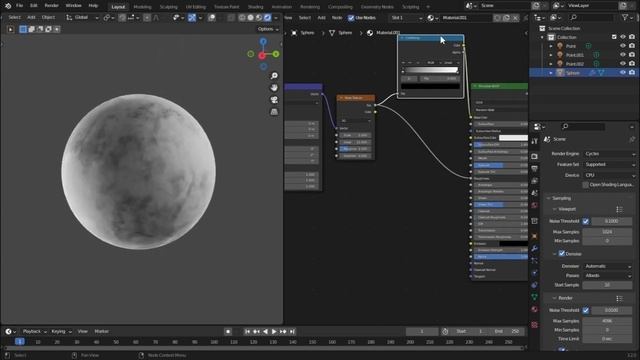Viewport: 640px width, 360px height.
Task: Open the Object properties tab icon
Action: [x=535, y=236]
